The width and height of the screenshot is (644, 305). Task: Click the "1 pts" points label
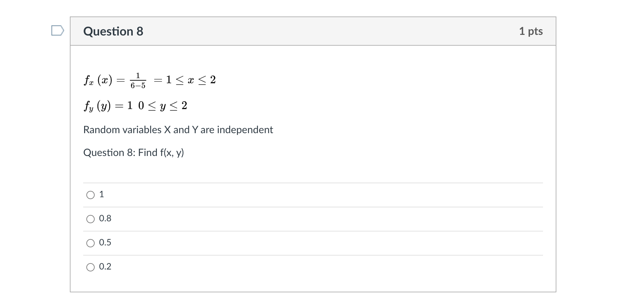tap(531, 31)
